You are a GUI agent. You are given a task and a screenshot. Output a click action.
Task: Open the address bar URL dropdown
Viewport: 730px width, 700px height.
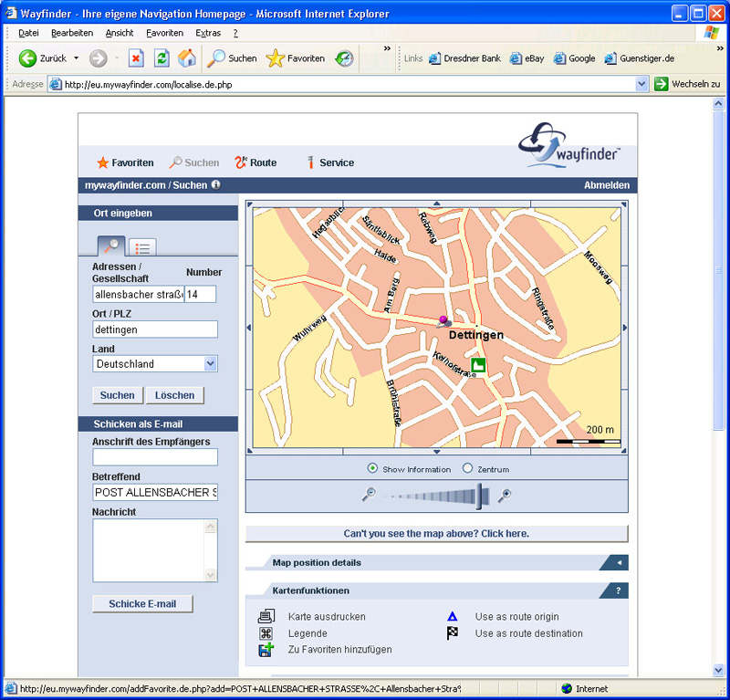[x=641, y=84]
